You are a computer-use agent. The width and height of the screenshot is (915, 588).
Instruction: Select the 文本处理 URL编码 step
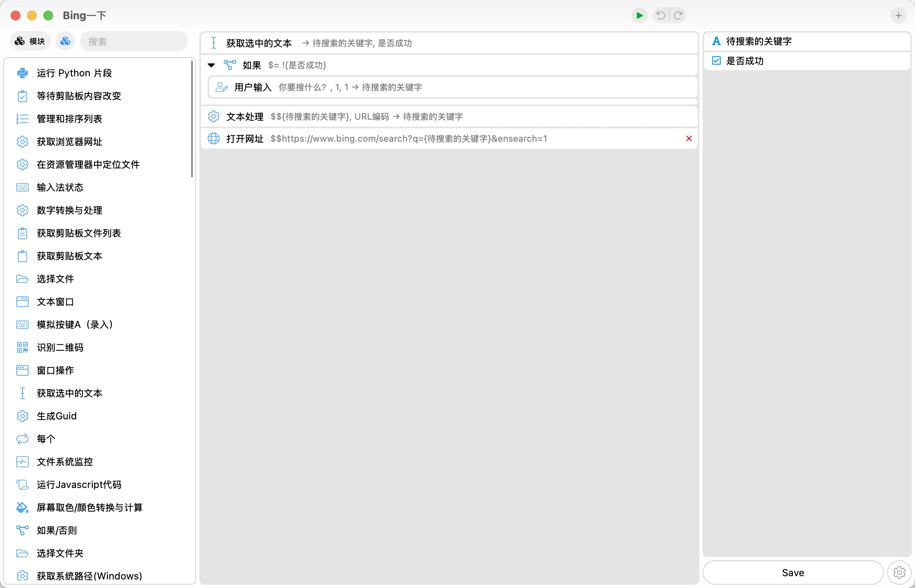click(x=449, y=116)
